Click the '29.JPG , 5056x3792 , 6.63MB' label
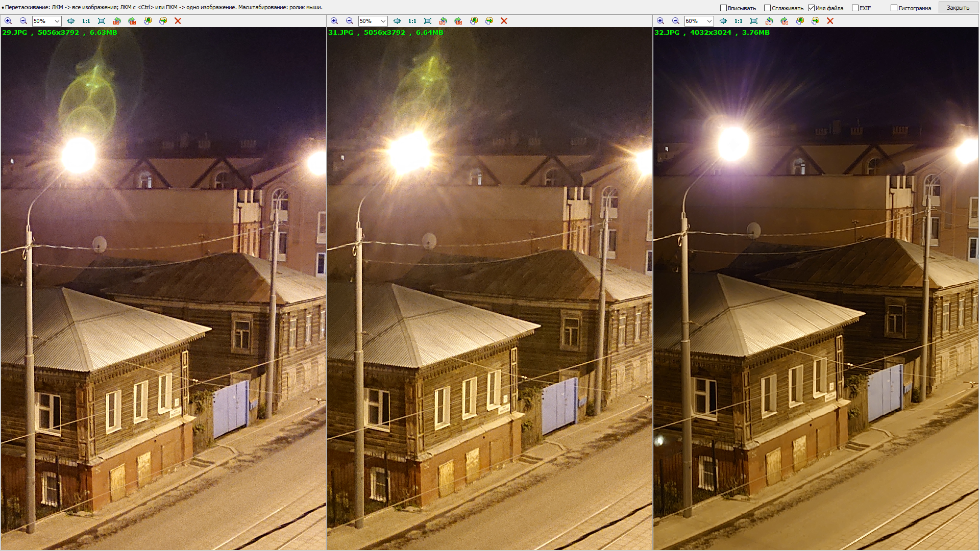This screenshot has width=980, height=551. tap(60, 32)
